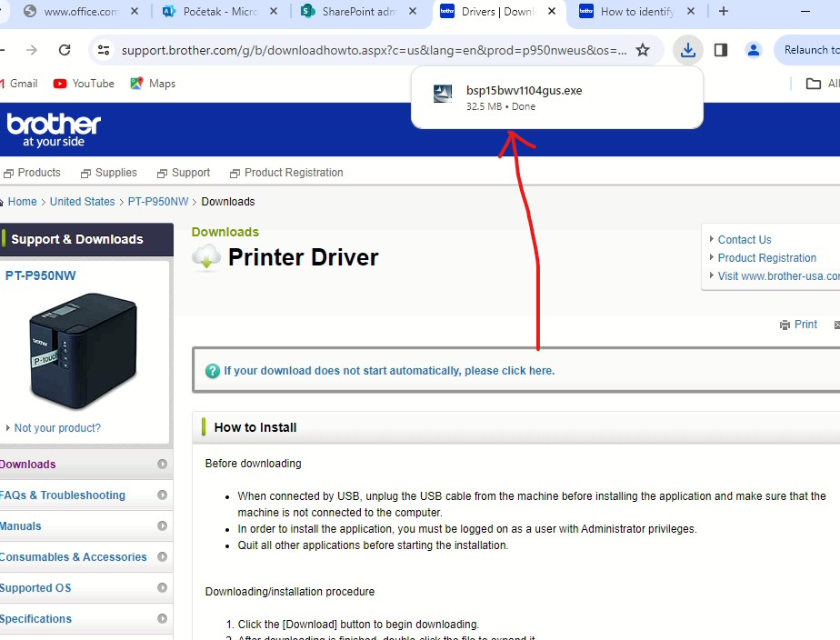Click arrow icon beside Consumables & Accessories
840x640 pixels.
[x=163, y=557]
